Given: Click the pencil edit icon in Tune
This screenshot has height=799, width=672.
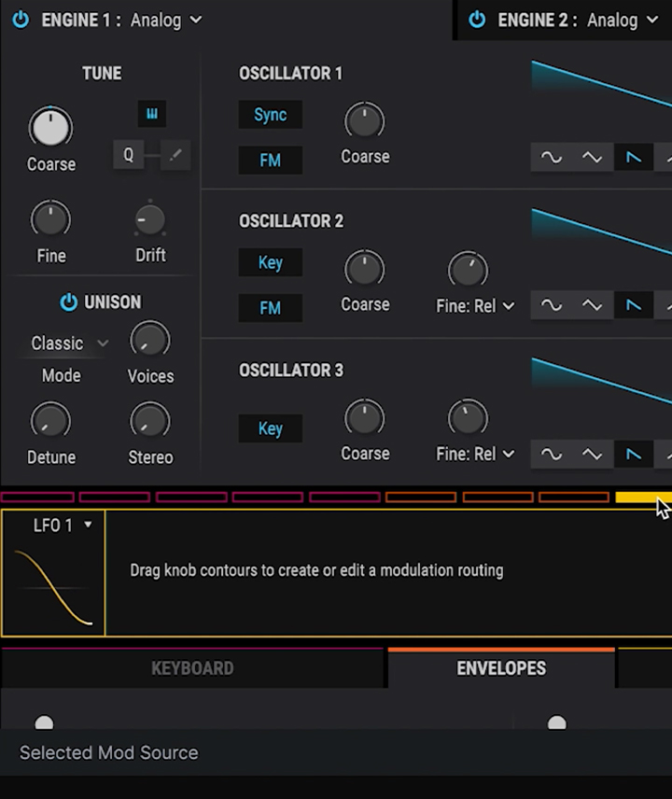Looking at the screenshot, I should click(x=175, y=154).
